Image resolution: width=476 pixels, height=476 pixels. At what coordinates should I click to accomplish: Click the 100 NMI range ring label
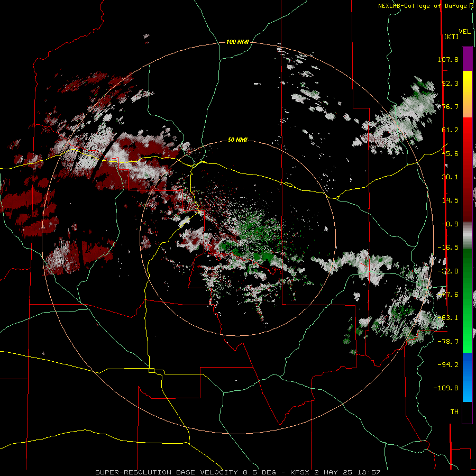point(237,42)
